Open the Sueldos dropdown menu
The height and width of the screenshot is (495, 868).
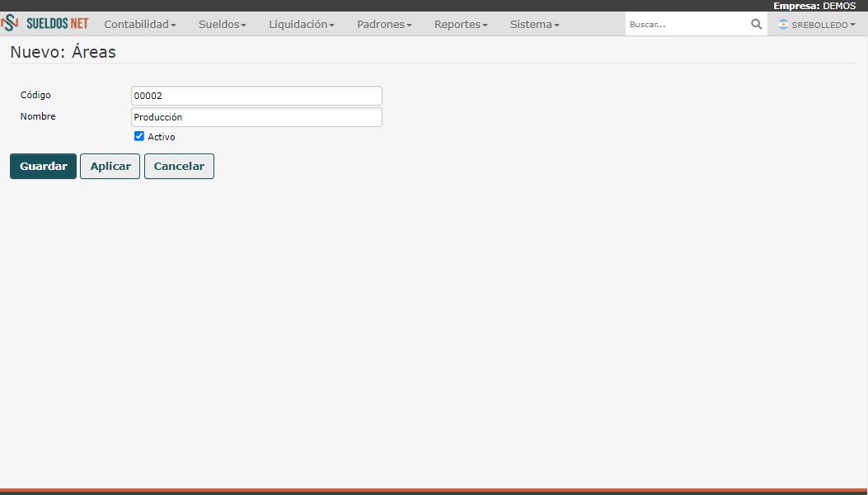tap(223, 25)
